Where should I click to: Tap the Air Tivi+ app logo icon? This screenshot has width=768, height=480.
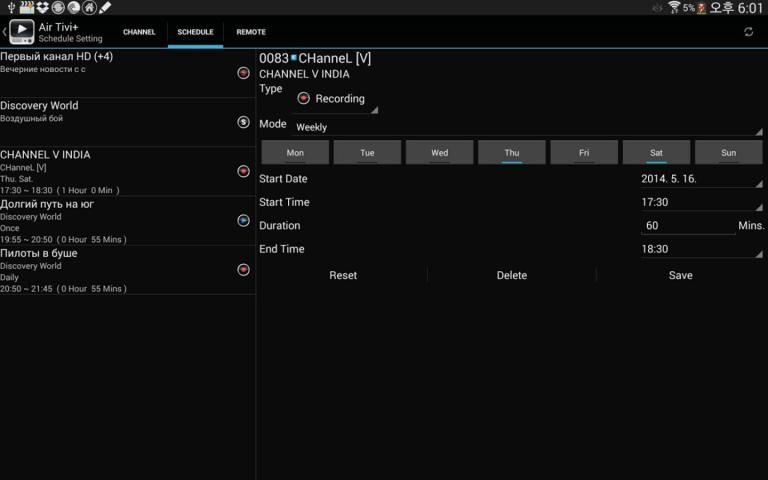point(22,32)
